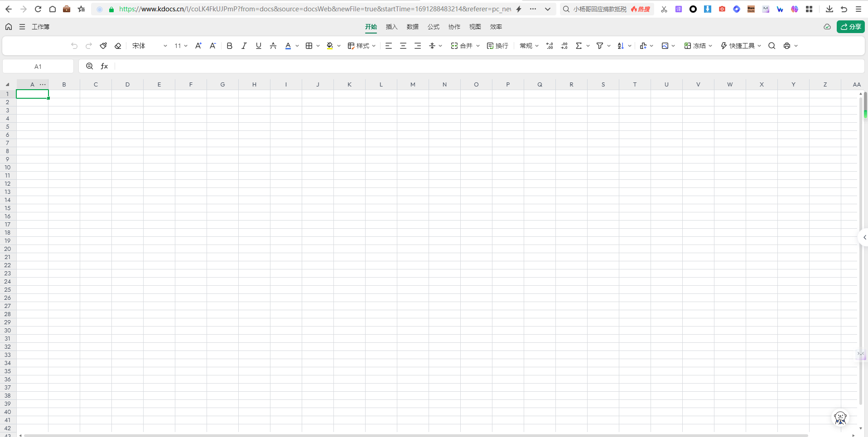This screenshot has height=437, width=868.
Task: Go to the home page icon
Action: point(9,27)
